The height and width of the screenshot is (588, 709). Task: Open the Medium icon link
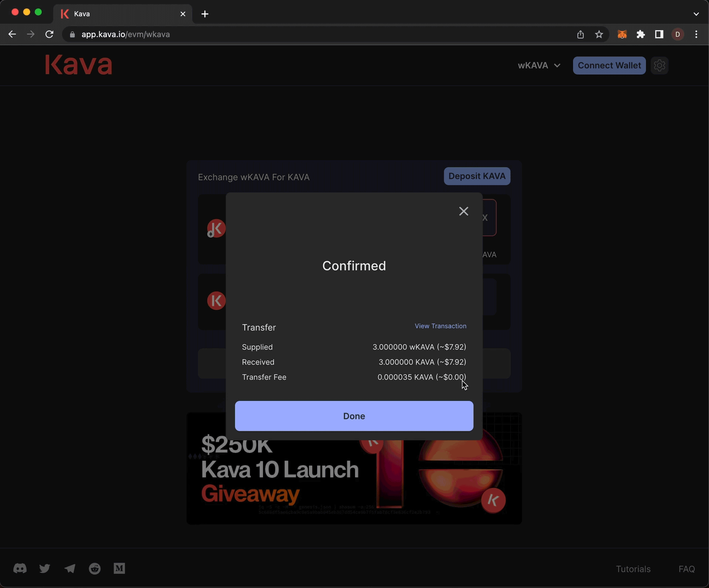(119, 568)
